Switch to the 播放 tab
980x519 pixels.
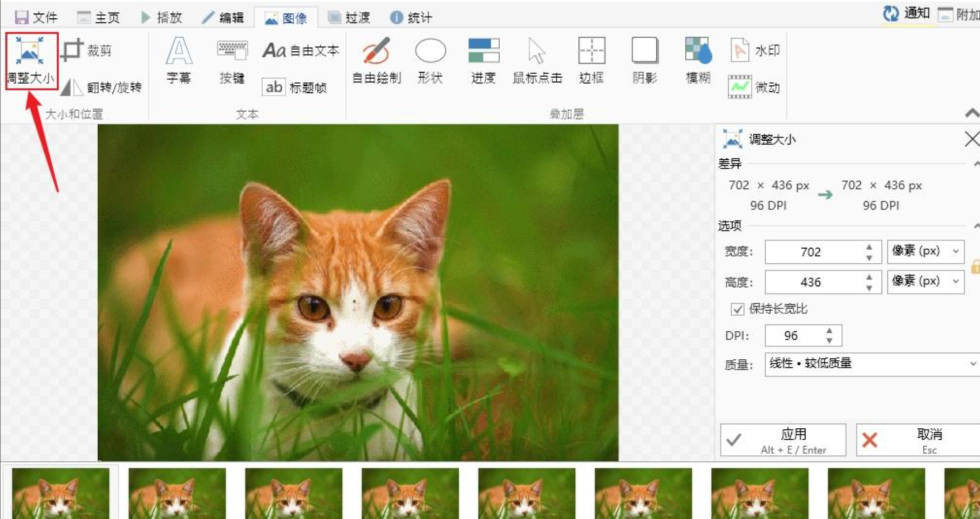click(161, 17)
